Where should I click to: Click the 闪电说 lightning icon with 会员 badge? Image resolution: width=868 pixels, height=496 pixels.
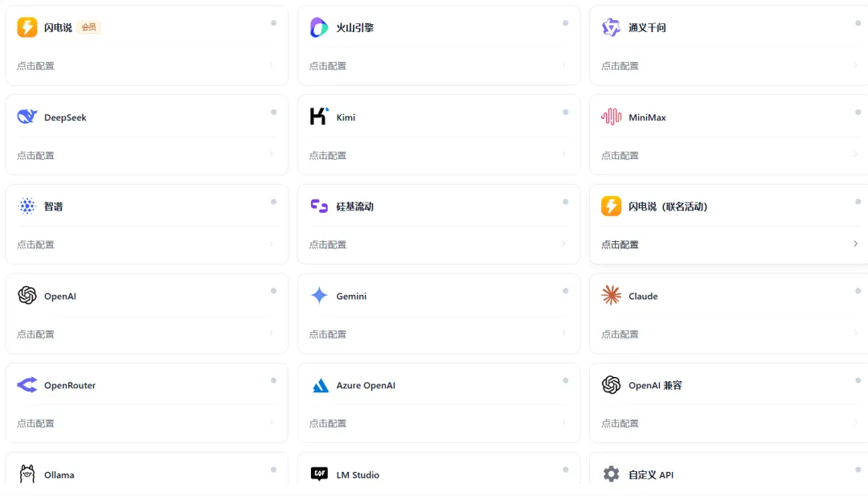27,27
